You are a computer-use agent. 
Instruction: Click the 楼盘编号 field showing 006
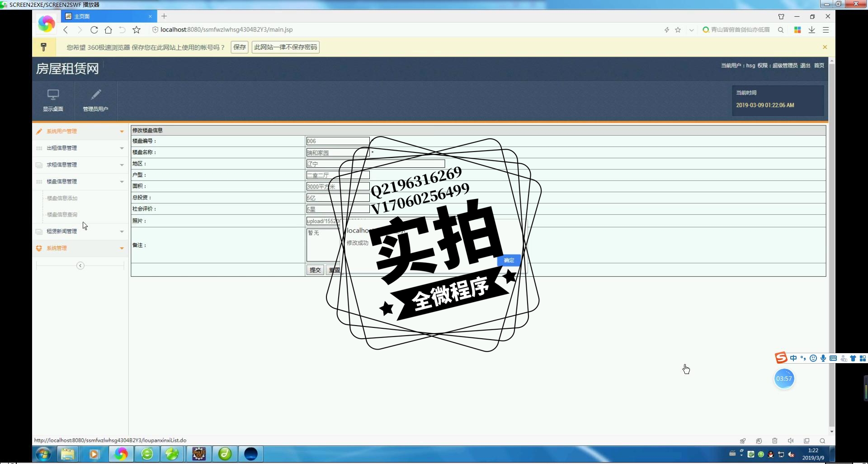coord(338,141)
